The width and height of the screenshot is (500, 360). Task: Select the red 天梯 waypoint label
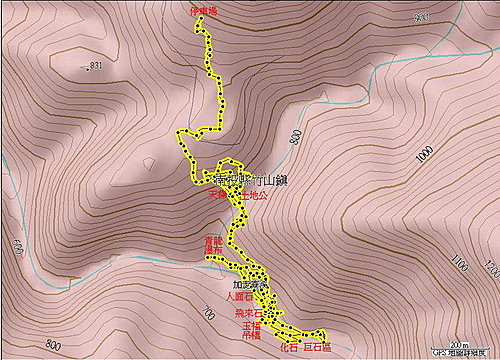(x=218, y=195)
